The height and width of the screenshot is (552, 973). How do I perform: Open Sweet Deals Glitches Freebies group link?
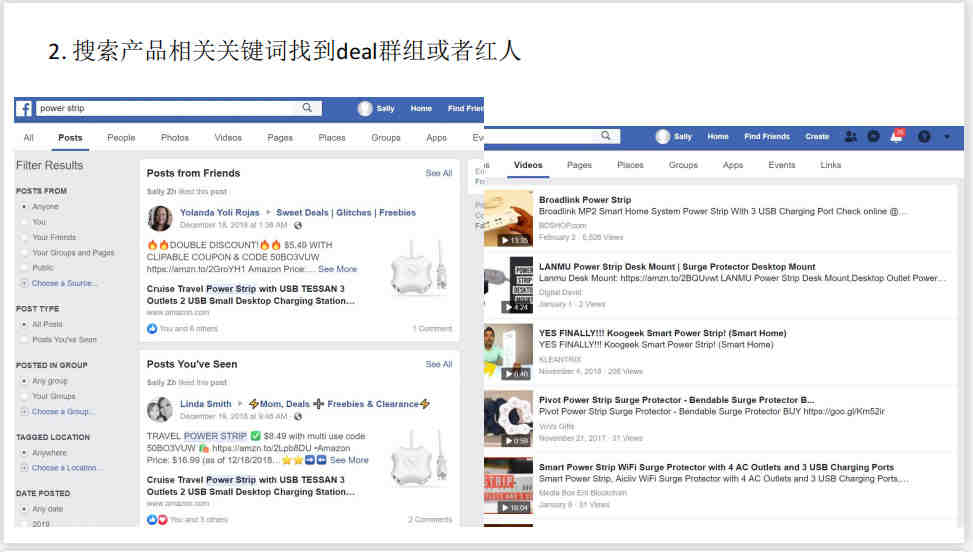pyautogui.click(x=346, y=212)
